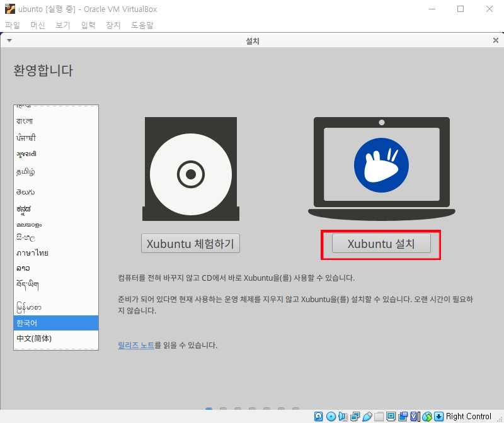Click the audio status bar icon

(343, 417)
